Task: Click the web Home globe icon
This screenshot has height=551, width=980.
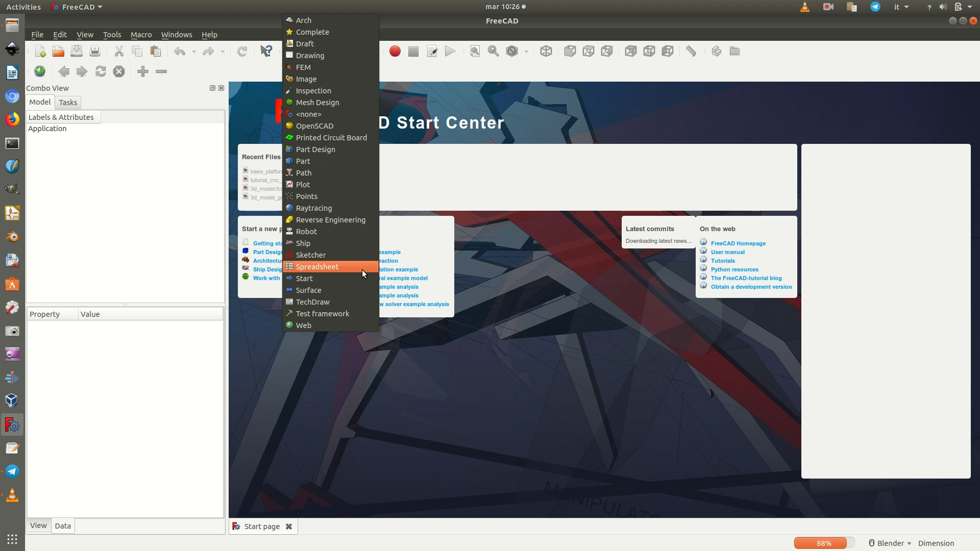Action: pos(40,71)
